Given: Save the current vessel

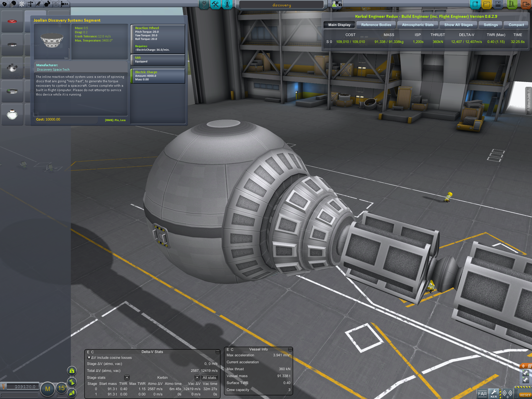Looking at the screenshot, I should pos(498,4).
